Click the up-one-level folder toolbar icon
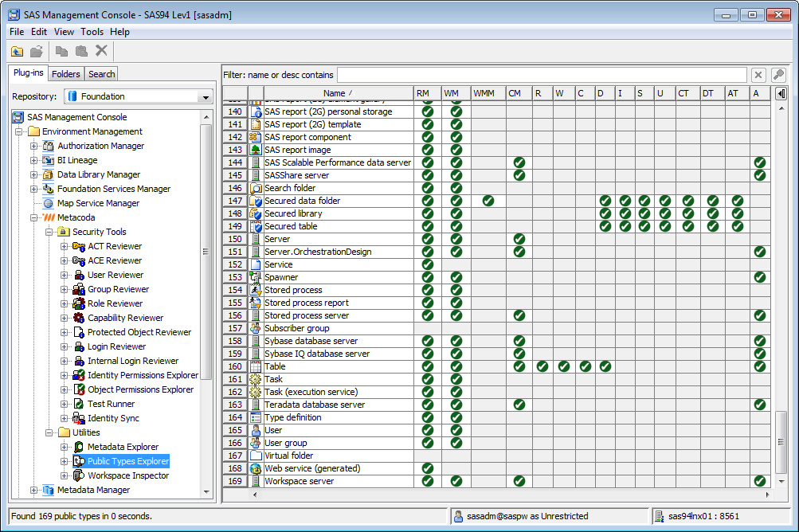The width and height of the screenshot is (799, 532). pyautogui.click(x=18, y=51)
